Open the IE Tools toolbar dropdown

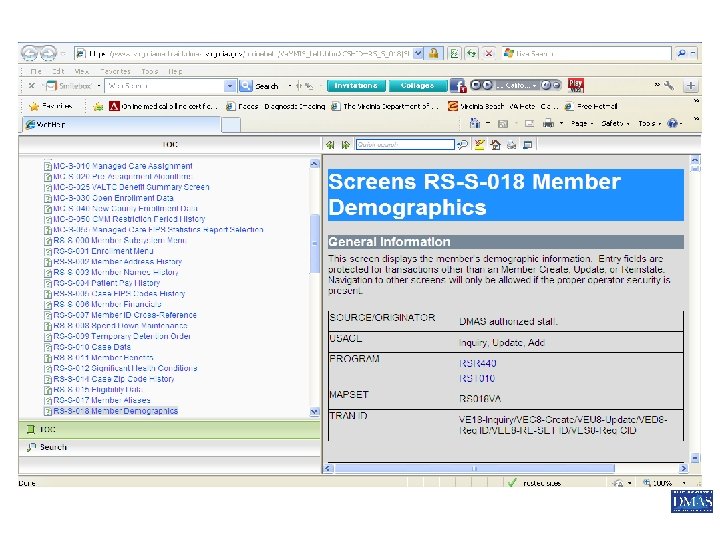[x=649, y=124]
